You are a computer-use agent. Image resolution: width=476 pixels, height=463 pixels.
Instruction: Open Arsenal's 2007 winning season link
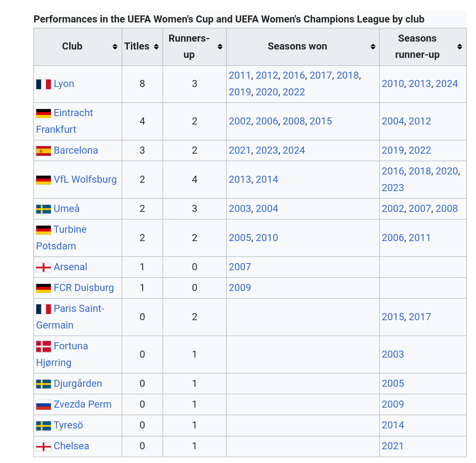tap(240, 267)
